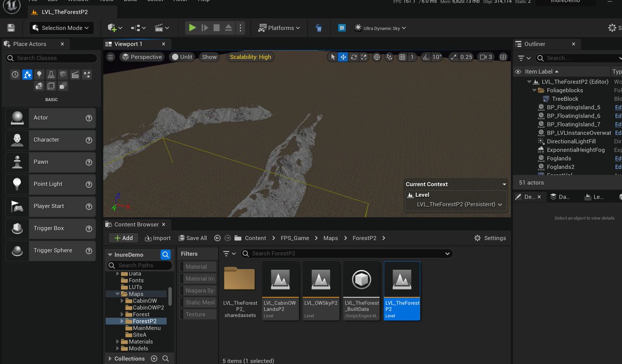This screenshot has height=364, width=622.
Task: Click the Skip/Advance frame button
Action: [x=205, y=28]
